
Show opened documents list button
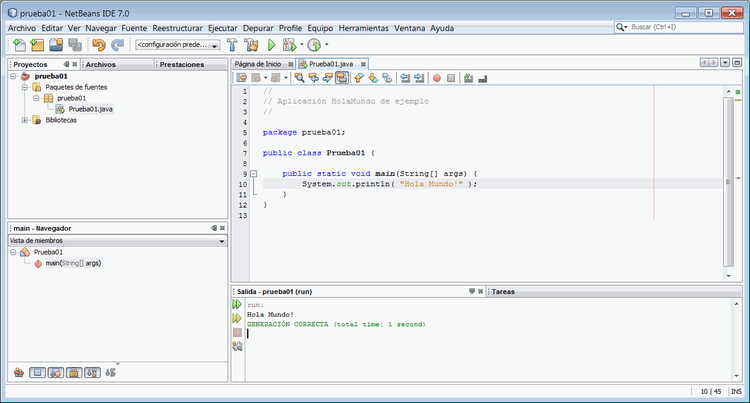pyautogui.click(x=725, y=63)
